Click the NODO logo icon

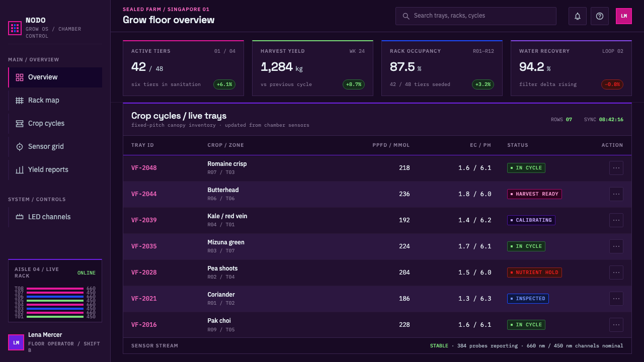coord(15,28)
